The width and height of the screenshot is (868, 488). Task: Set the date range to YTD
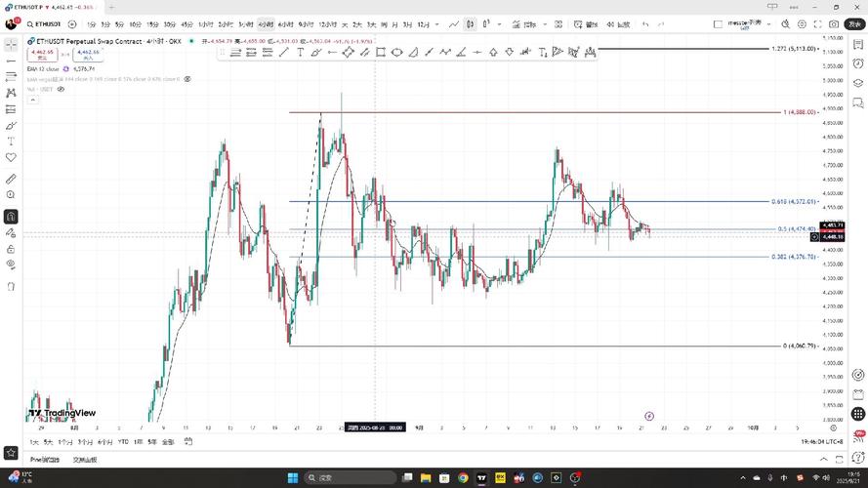tap(123, 441)
